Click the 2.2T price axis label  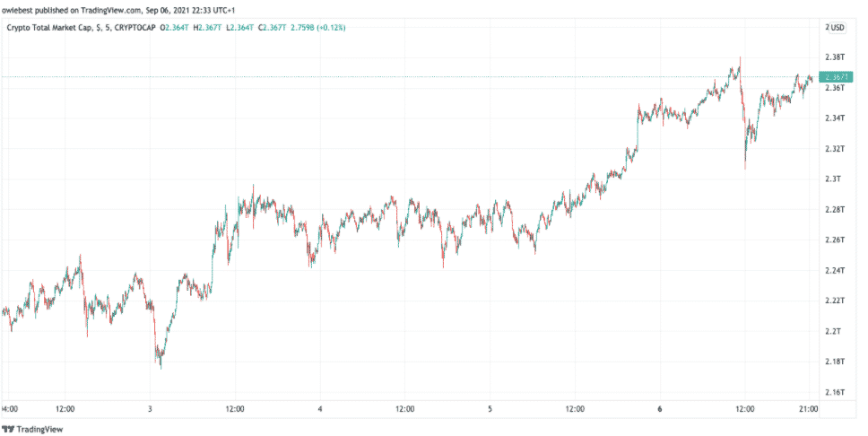click(x=834, y=331)
